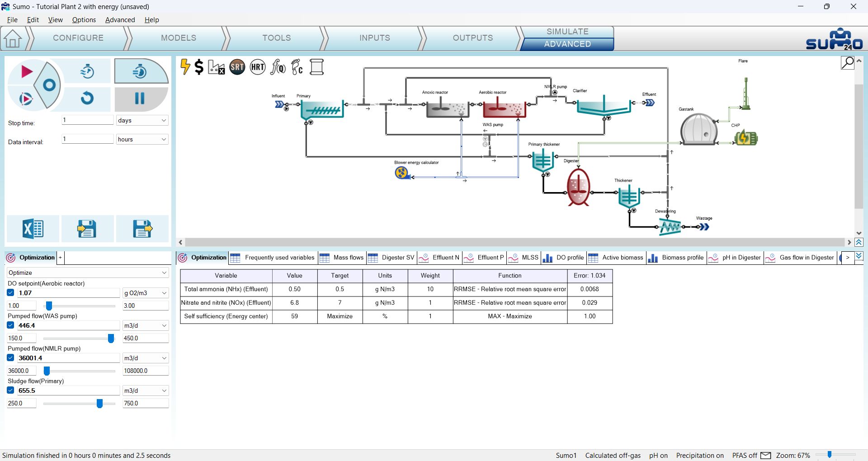This screenshot has width=868, height=461.
Task: Go to the INPUTS step
Action: click(375, 38)
